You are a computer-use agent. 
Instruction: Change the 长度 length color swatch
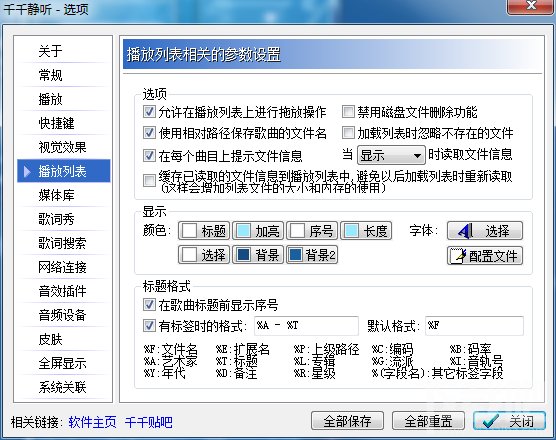[x=366, y=231]
